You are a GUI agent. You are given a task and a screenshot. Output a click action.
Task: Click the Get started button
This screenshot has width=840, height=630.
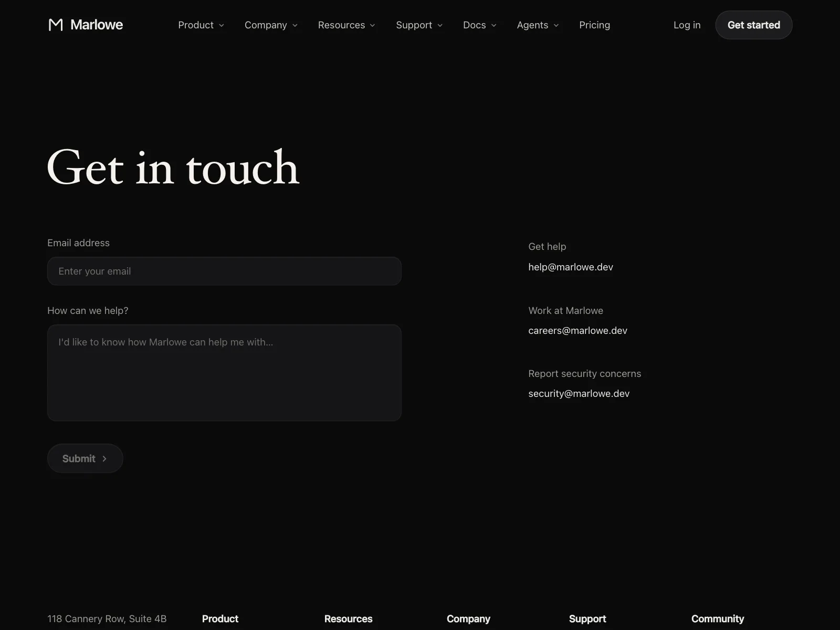point(754,25)
